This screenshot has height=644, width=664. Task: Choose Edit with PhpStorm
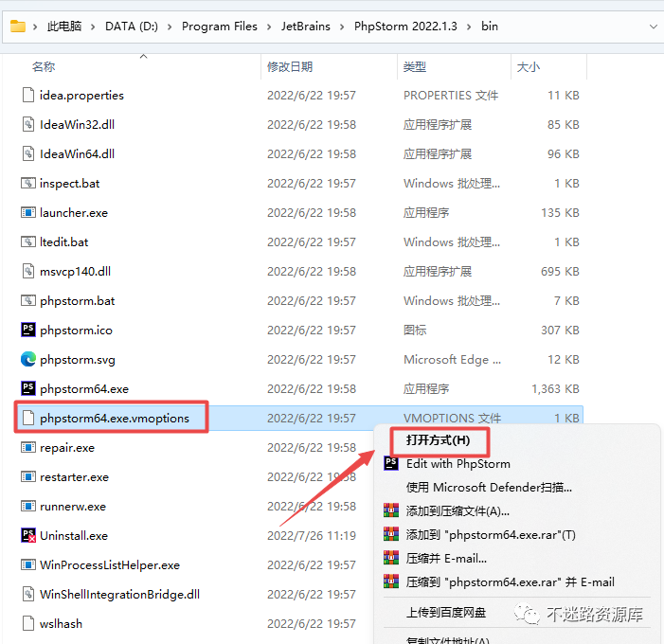coord(458,464)
